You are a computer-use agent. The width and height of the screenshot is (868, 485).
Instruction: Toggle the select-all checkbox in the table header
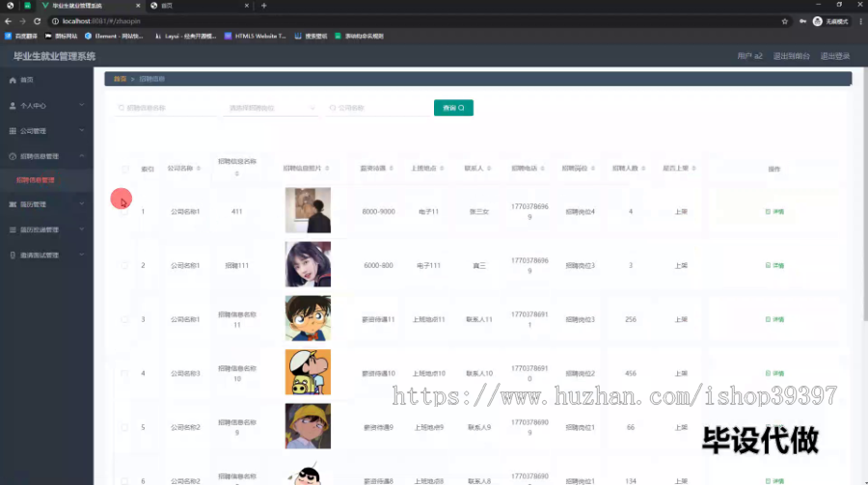[124, 169]
